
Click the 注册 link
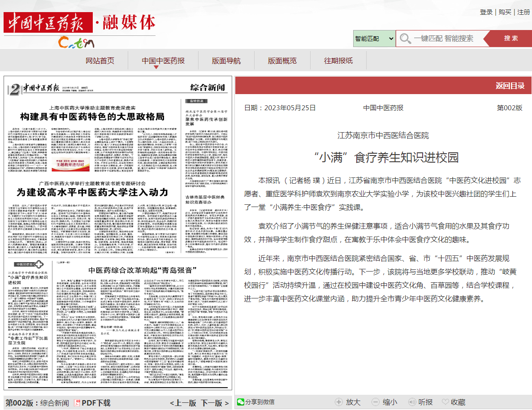[x=523, y=12]
